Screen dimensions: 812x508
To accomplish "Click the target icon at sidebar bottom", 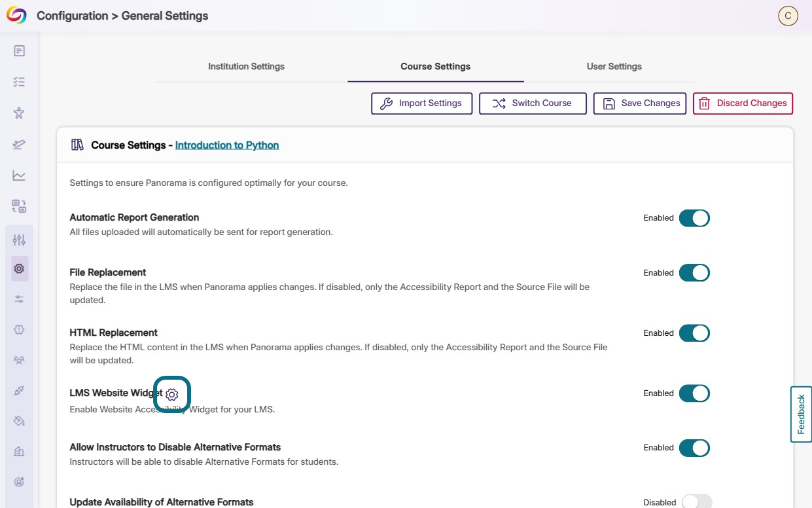I will pyautogui.click(x=19, y=482).
